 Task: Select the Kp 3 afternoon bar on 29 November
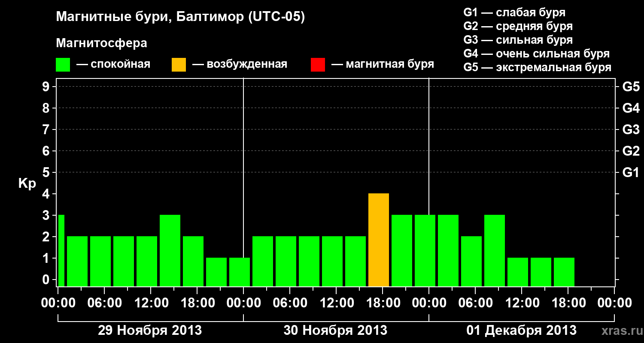pyautogui.click(x=170, y=250)
